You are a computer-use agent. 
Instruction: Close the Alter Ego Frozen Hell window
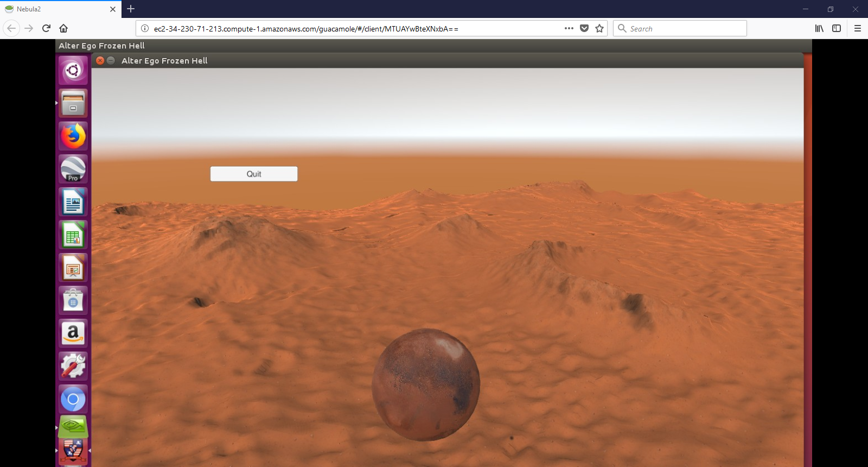point(100,60)
